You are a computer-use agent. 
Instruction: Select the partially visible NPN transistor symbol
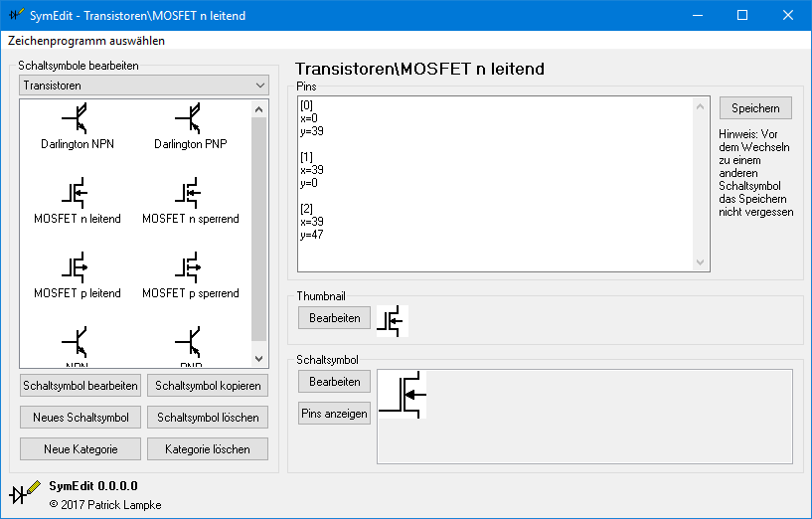coord(78,345)
